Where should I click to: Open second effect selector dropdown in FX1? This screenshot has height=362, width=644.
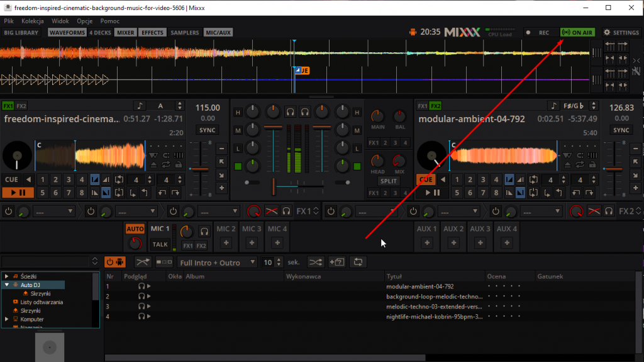136,212
